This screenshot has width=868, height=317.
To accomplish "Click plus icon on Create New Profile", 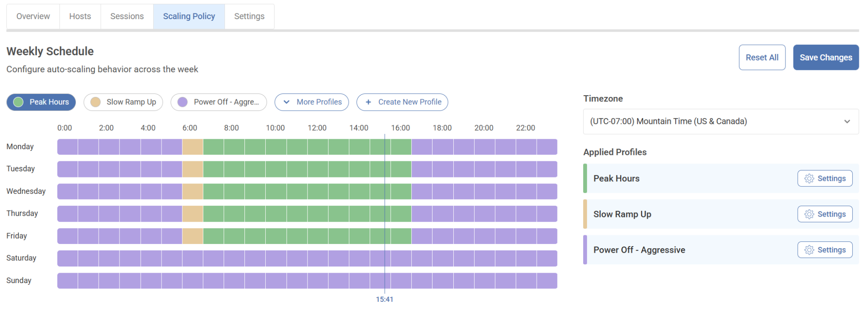I will point(368,102).
